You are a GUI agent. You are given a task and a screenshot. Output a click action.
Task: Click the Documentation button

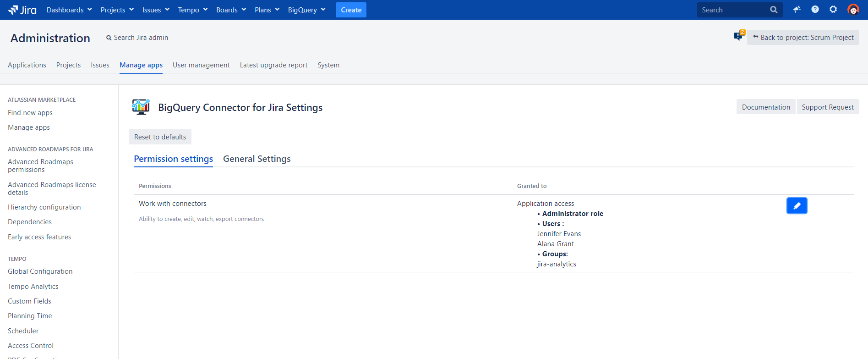[x=766, y=107]
